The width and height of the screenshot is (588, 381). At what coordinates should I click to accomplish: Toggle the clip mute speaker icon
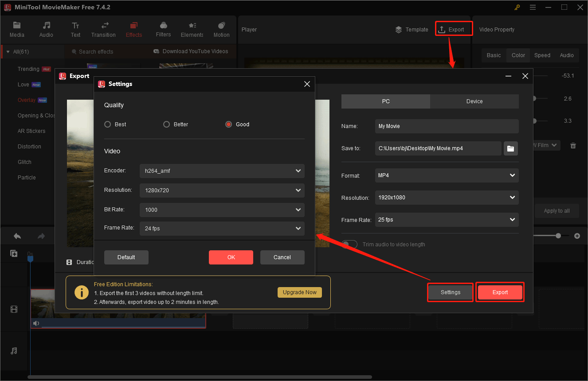coord(36,323)
